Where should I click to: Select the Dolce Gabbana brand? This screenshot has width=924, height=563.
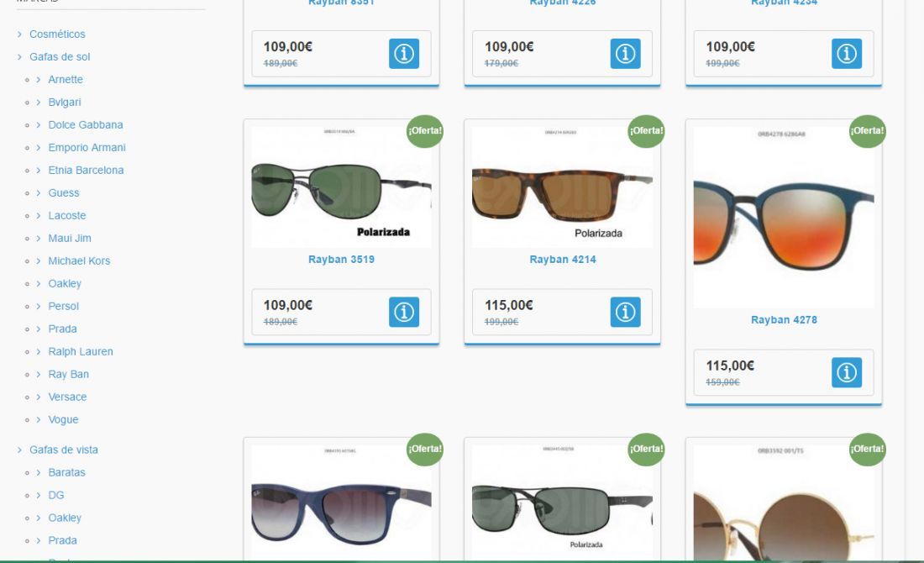click(x=86, y=125)
